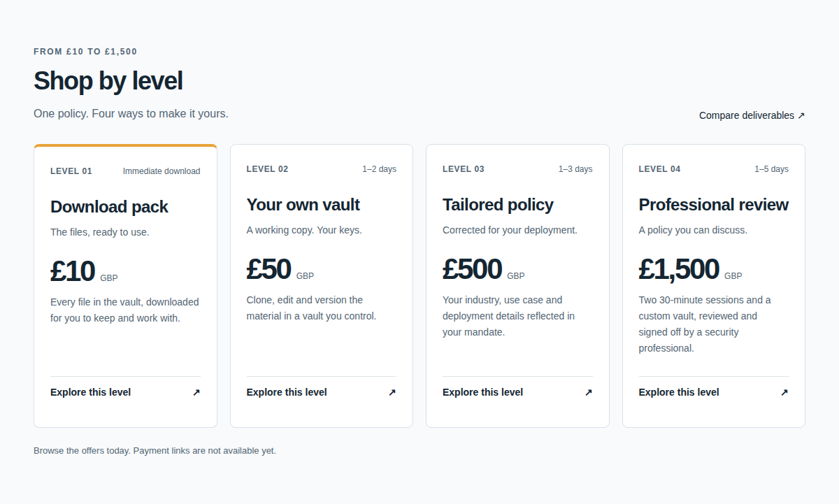Click the arrow icon in Tailored policy card
This screenshot has height=504, width=839.
[x=589, y=392]
